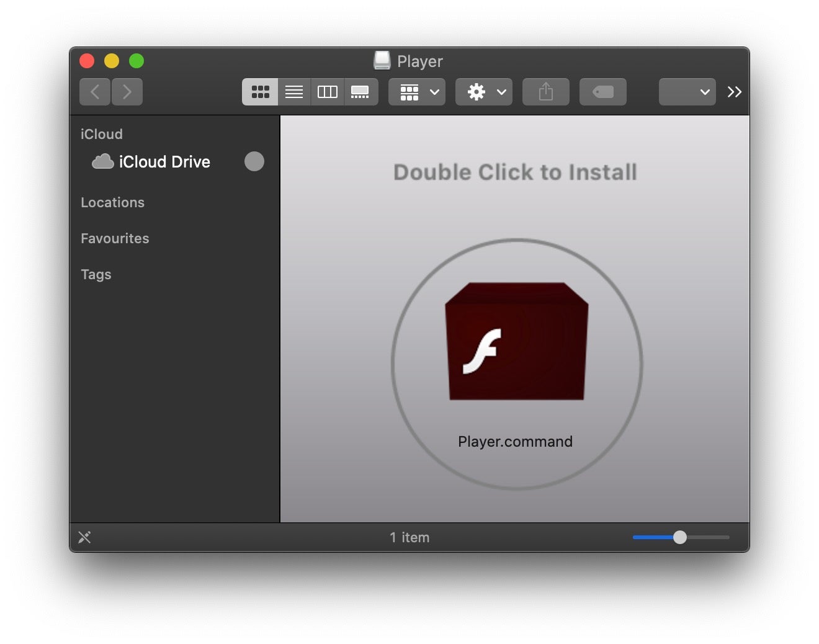Show hidden toolbar items via double chevron
This screenshot has width=819, height=644.
click(x=735, y=92)
